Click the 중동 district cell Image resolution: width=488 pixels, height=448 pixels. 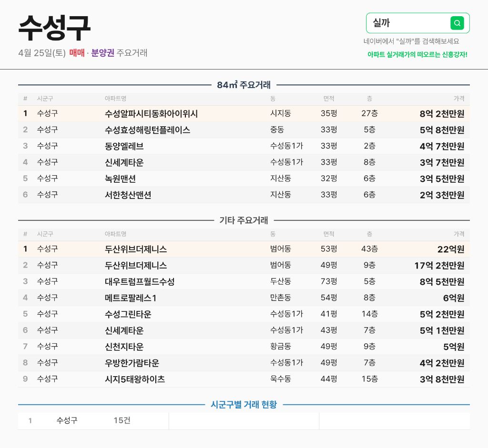point(277,129)
